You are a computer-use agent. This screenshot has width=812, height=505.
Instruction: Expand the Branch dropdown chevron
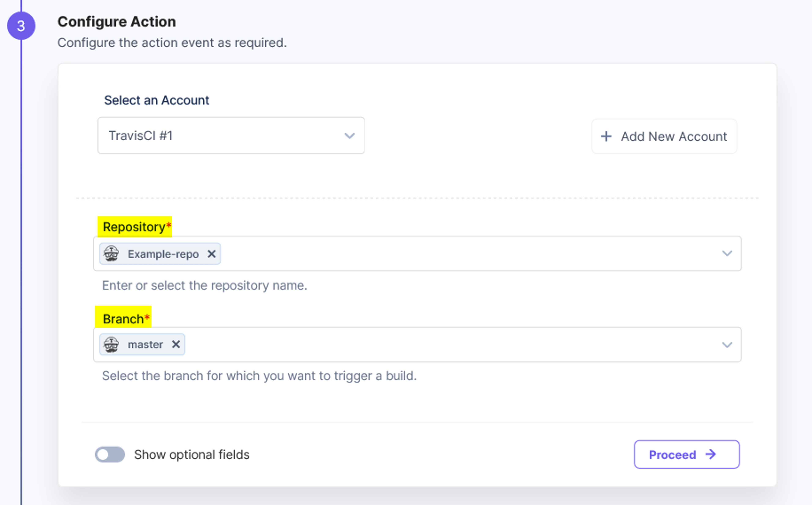[727, 345]
